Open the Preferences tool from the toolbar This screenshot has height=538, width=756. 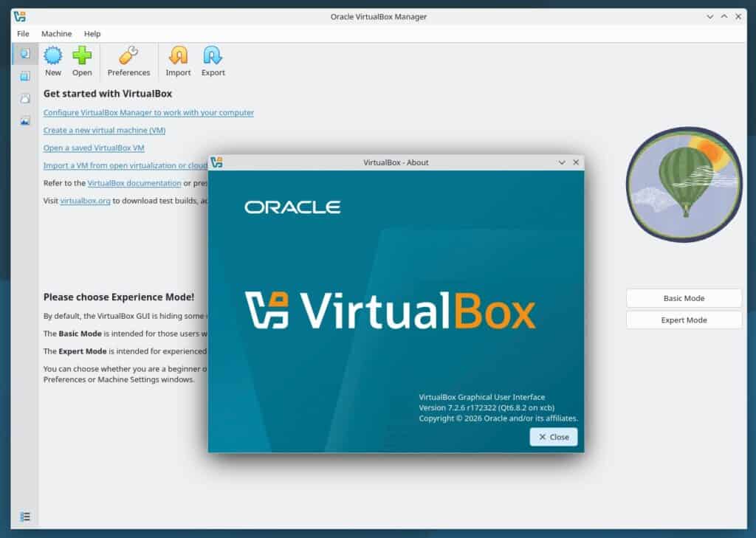pos(128,61)
